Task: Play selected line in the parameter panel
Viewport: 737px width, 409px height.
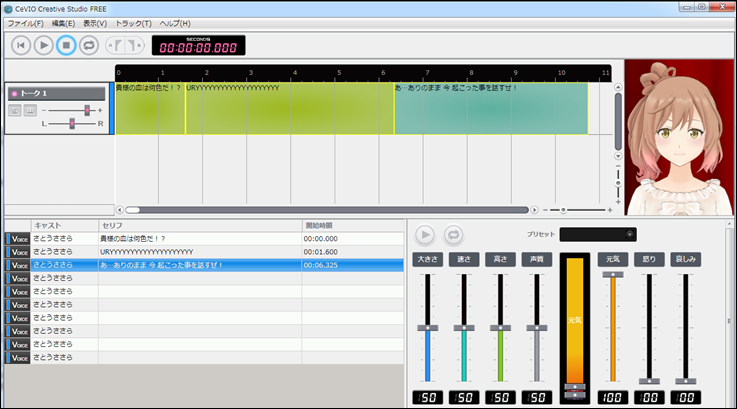Action: (425, 235)
